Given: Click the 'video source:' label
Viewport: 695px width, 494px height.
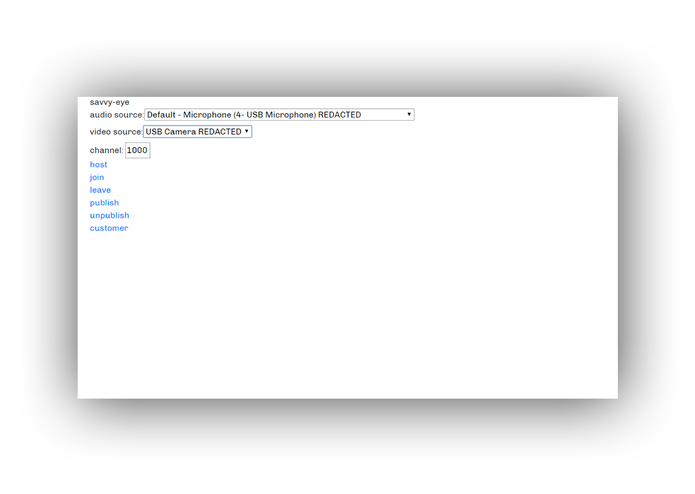Looking at the screenshot, I should [x=116, y=132].
